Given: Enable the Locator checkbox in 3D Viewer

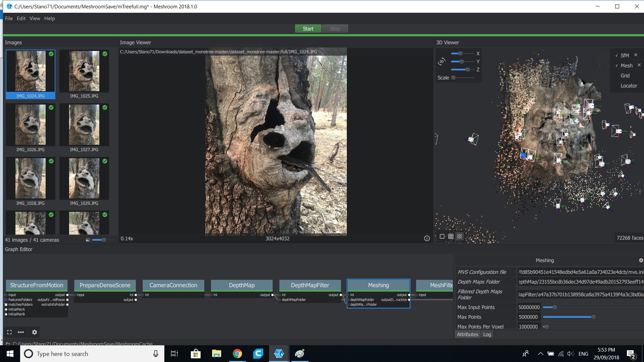Looking at the screenshot, I should click(x=616, y=86).
